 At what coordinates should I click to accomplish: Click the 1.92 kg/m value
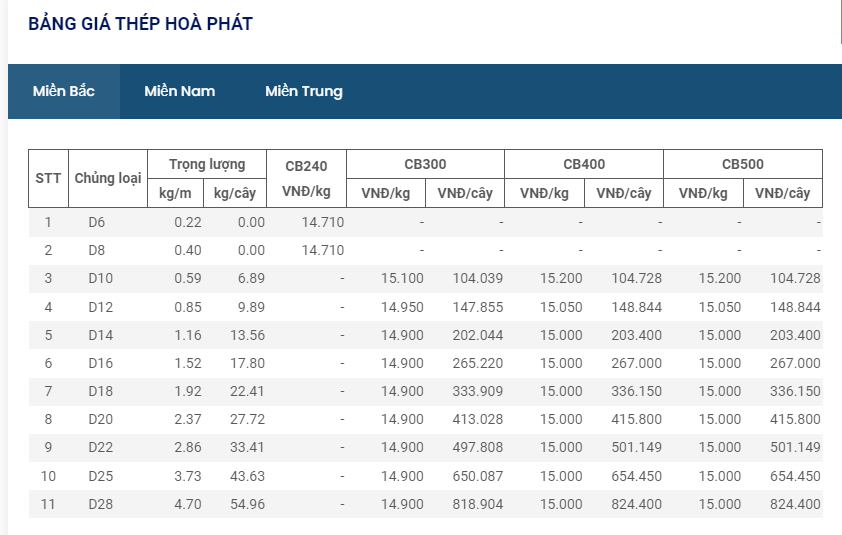pyautogui.click(x=188, y=391)
